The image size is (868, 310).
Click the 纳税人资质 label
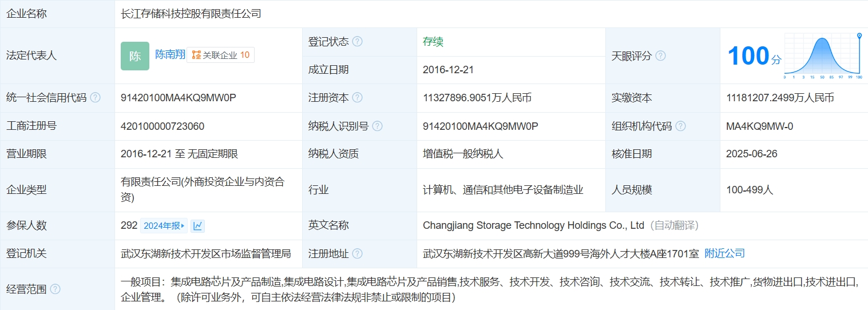pyautogui.click(x=334, y=154)
